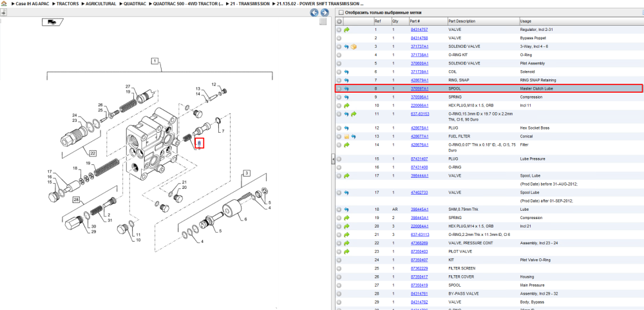Viewport: 644px width, 310px height.
Task: Click the blue arrow icon on the Ref 3 row
Action: 346,46
